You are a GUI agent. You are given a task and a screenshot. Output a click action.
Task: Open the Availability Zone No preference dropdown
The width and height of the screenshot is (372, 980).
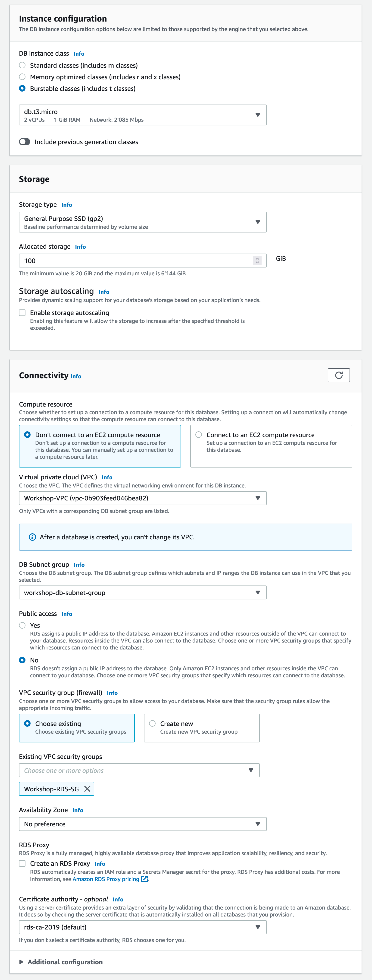[x=143, y=824]
